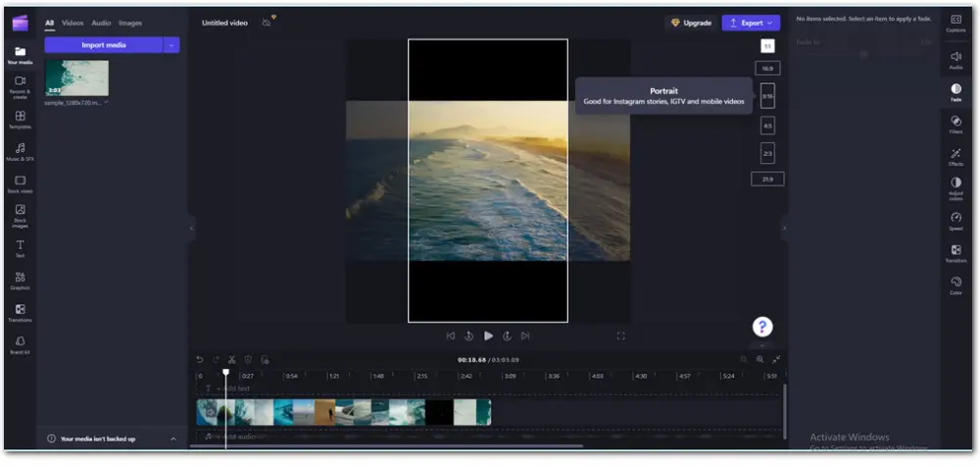Click the fit timeline to screen icon
Image resolution: width=980 pixels, height=466 pixels.
(x=776, y=360)
